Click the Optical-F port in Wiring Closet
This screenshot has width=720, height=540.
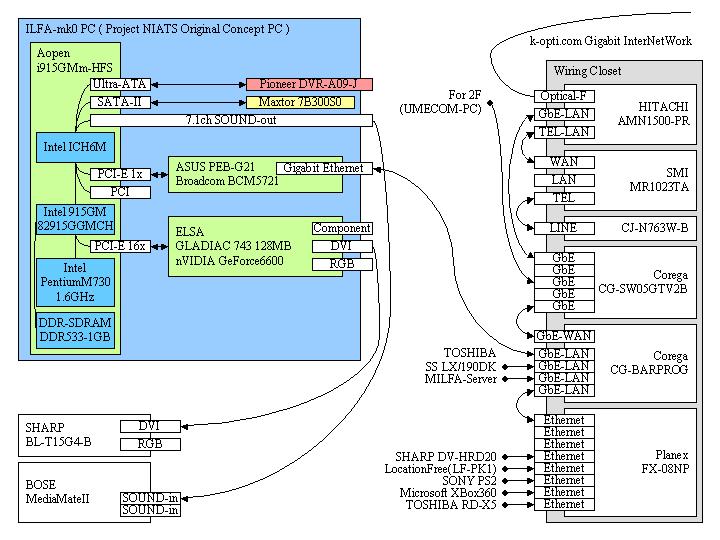(x=563, y=96)
